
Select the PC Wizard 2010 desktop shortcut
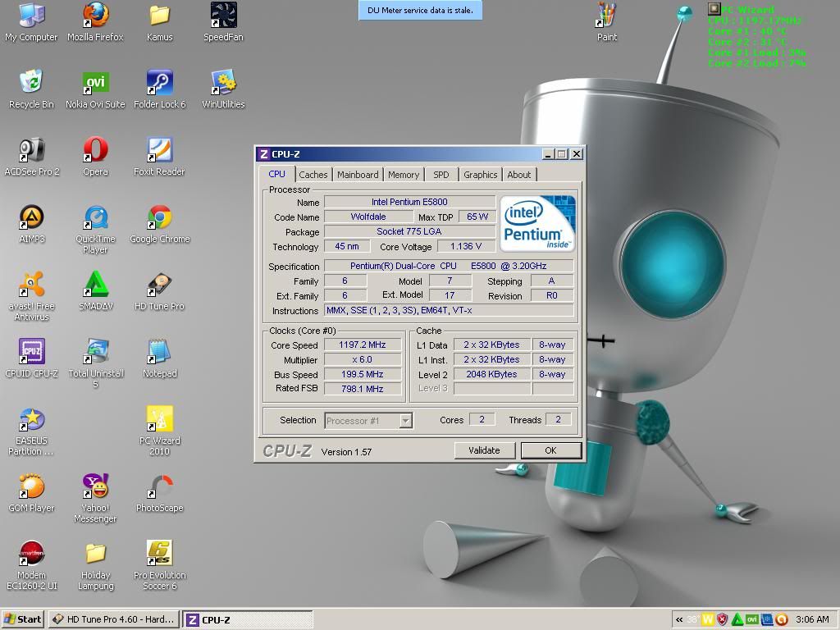tap(160, 431)
